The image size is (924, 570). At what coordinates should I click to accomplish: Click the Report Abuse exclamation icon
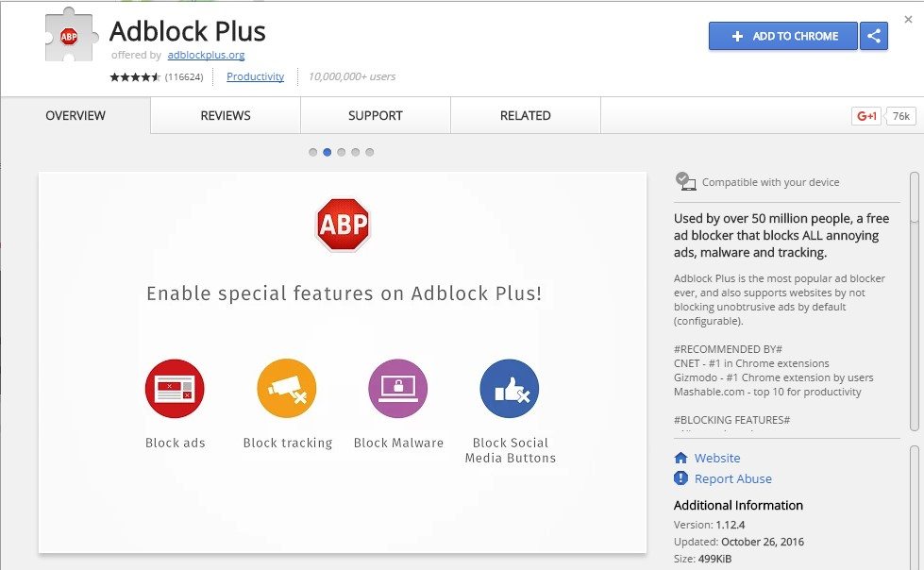coord(680,478)
